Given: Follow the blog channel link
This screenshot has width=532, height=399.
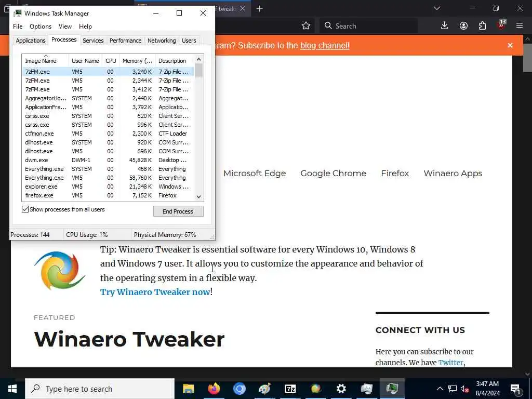Looking at the screenshot, I should [x=325, y=46].
